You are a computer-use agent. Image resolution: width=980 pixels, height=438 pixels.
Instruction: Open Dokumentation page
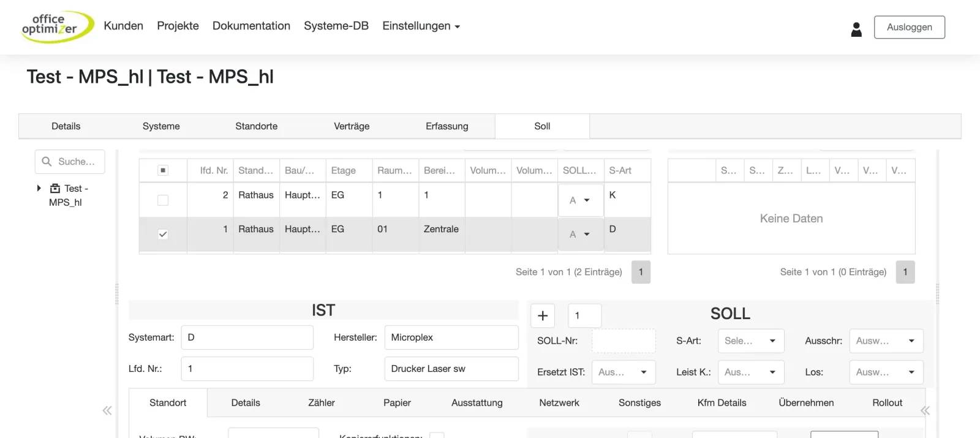click(x=251, y=26)
